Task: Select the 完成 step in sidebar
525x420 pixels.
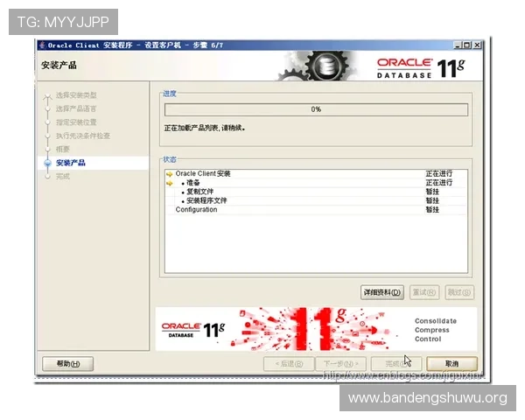Action: [x=62, y=176]
